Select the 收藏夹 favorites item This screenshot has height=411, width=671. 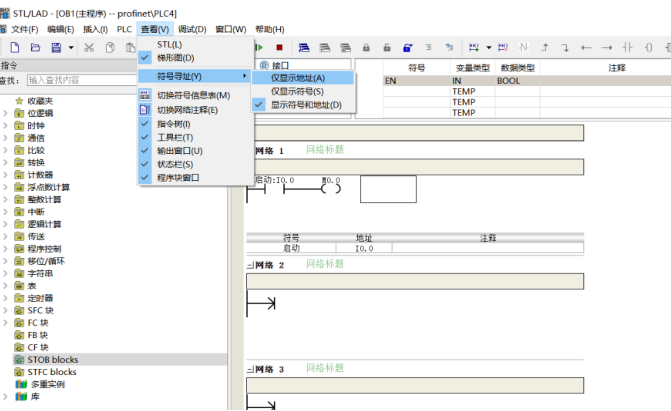[40, 101]
